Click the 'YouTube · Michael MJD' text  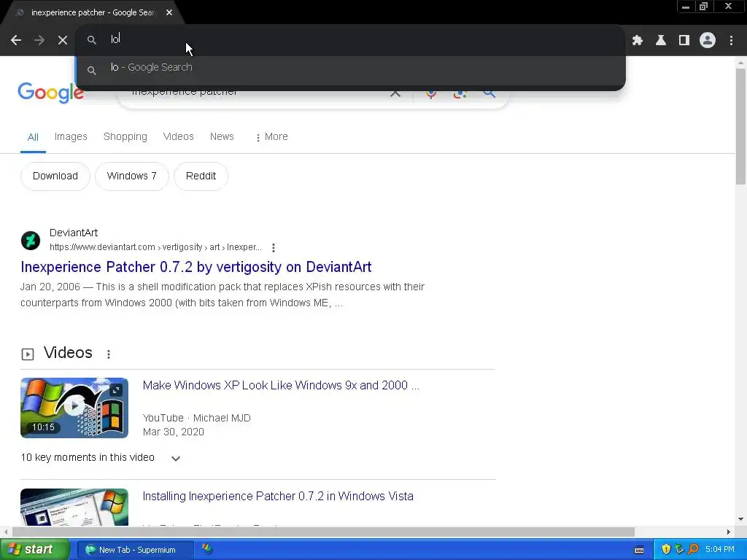coord(197,418)
